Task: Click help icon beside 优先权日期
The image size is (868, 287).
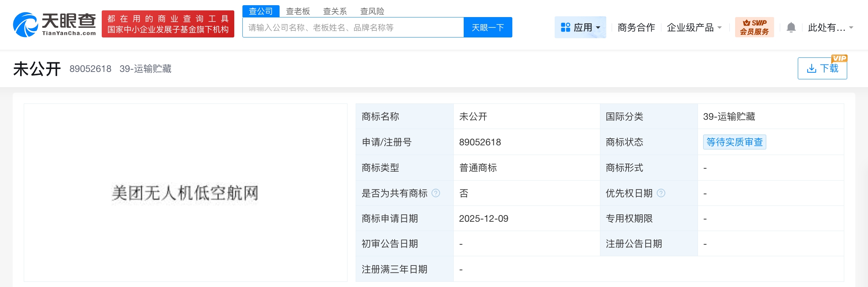Action: [661, 193]
